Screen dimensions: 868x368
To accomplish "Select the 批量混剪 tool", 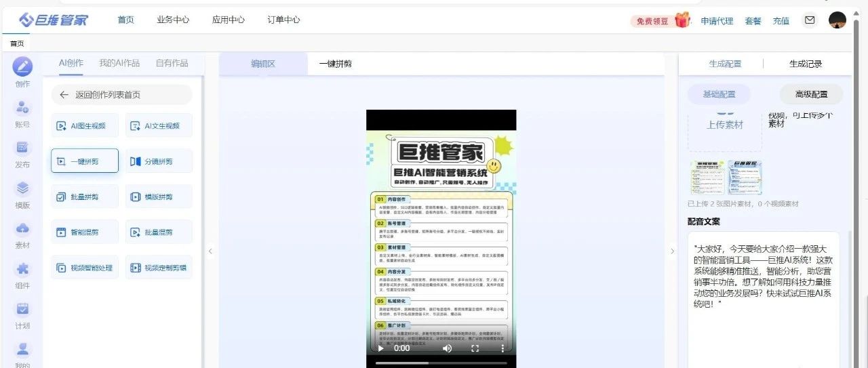I will coord(159,232).
